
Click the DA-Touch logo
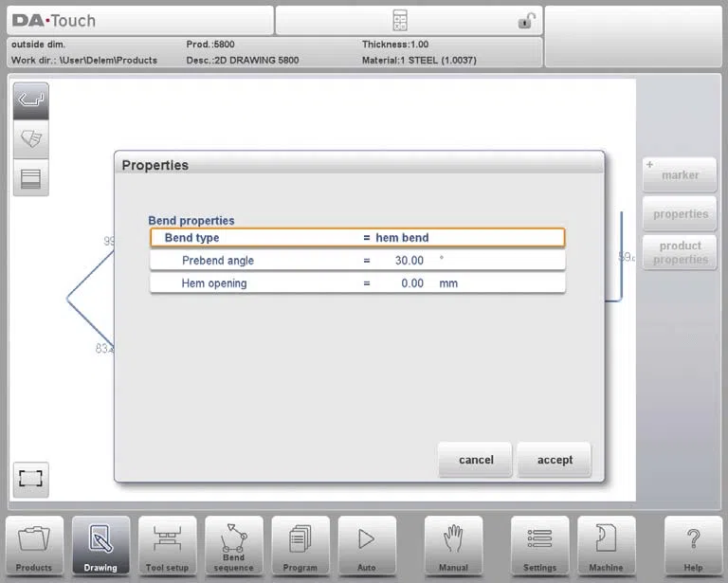[x=54, y=21]
